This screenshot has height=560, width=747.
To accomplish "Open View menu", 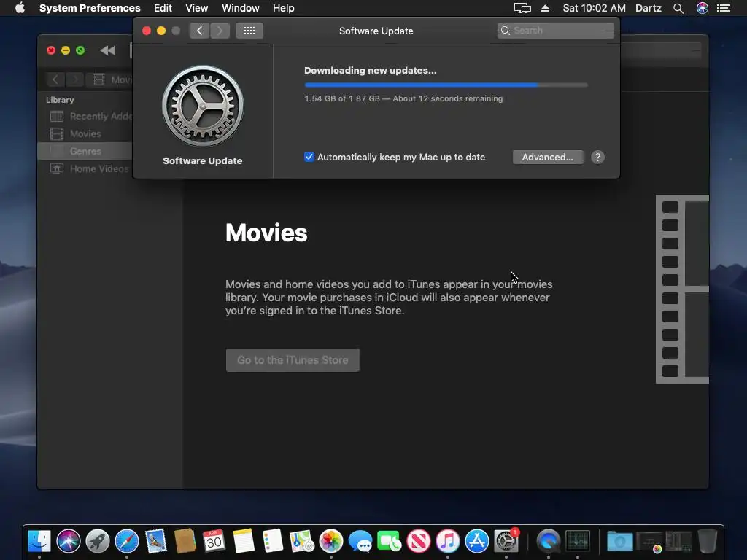I will 197,8.
